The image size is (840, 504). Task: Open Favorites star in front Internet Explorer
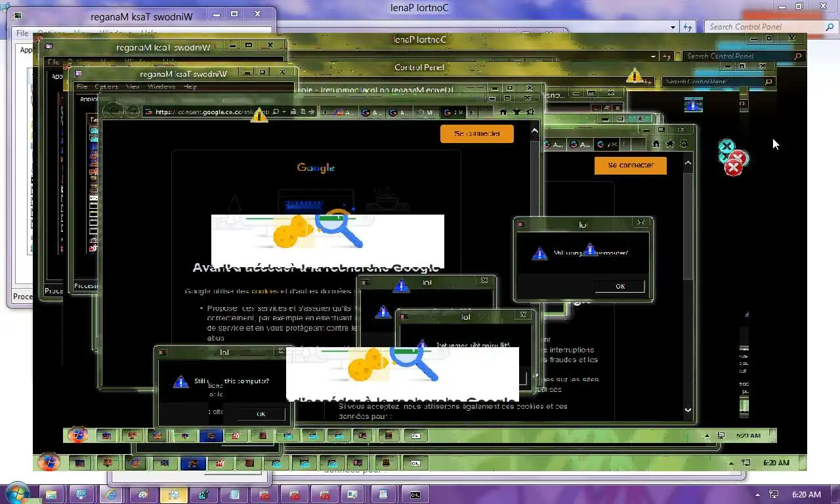pyautogui.click(x=516, y=112)
